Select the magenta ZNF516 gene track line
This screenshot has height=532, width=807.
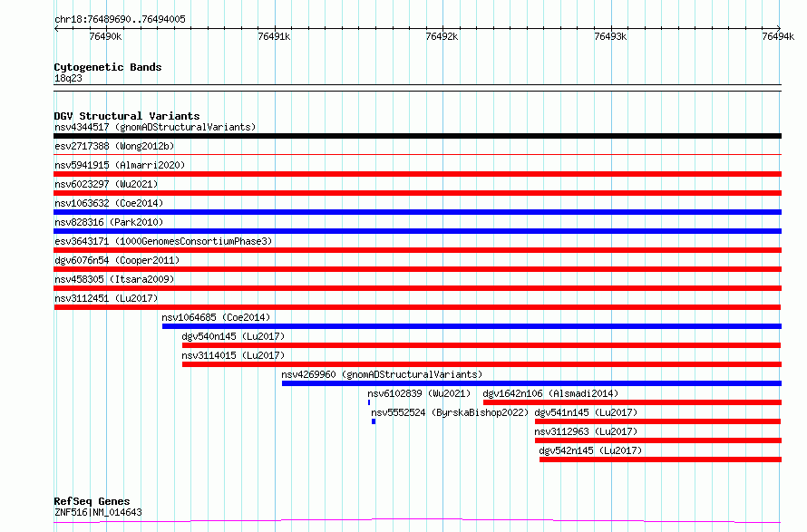[417, 521]
